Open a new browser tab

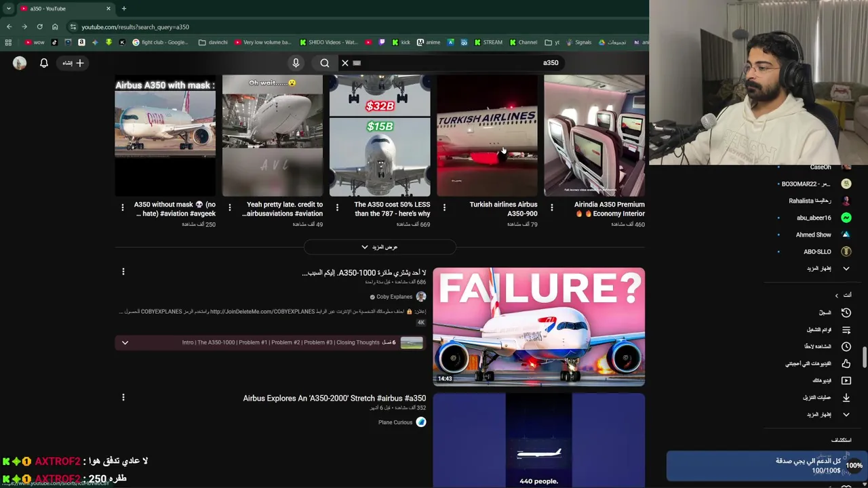[124, 9]
